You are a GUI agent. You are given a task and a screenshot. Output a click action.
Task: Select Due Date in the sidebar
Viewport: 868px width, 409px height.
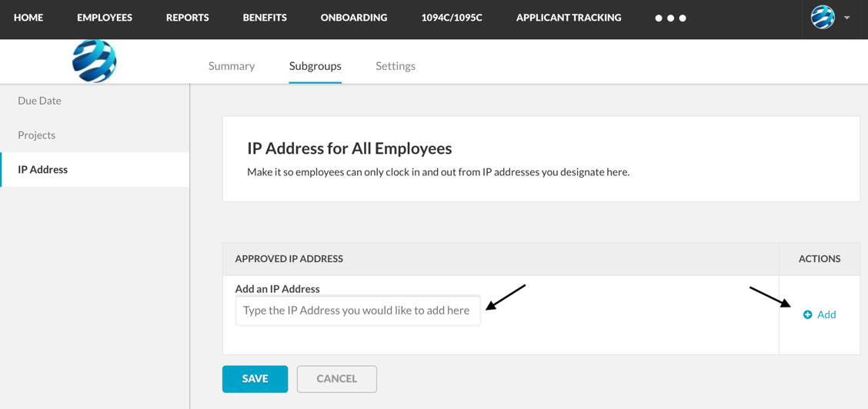coord(39,101)
